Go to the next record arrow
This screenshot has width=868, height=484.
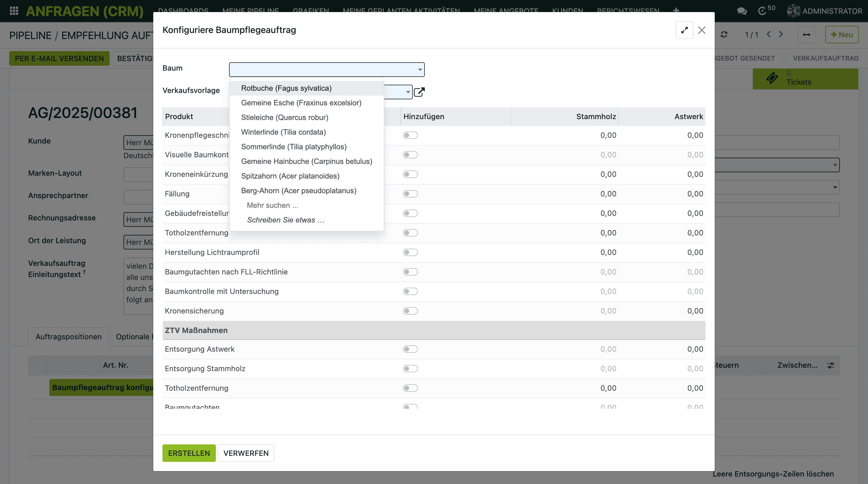(781, 34)
